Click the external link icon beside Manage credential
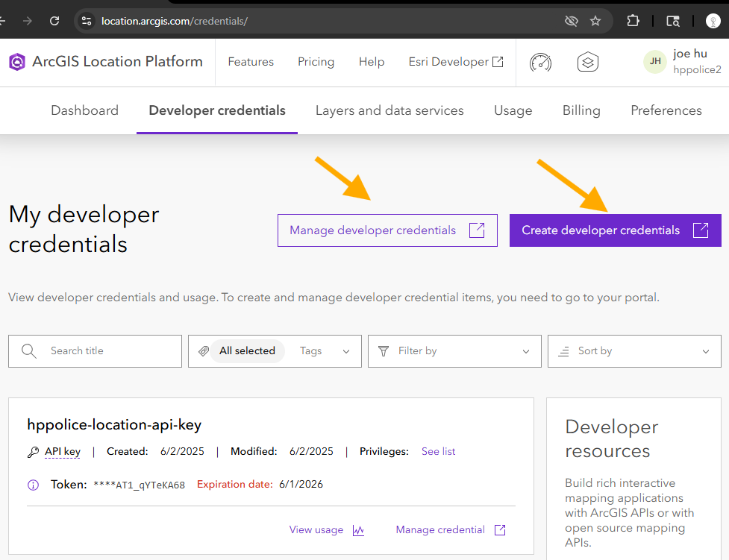 point(500,529)
